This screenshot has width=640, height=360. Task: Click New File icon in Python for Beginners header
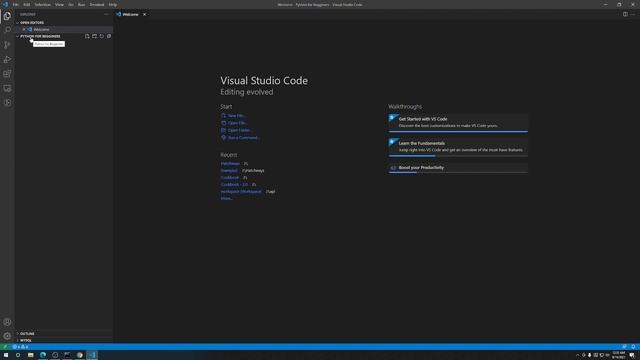[87, 36]
